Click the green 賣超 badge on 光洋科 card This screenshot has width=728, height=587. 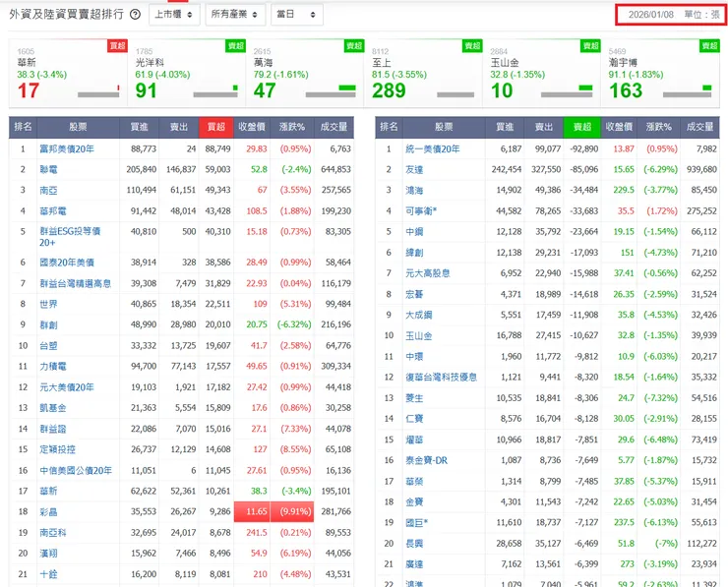coord(235,45)
